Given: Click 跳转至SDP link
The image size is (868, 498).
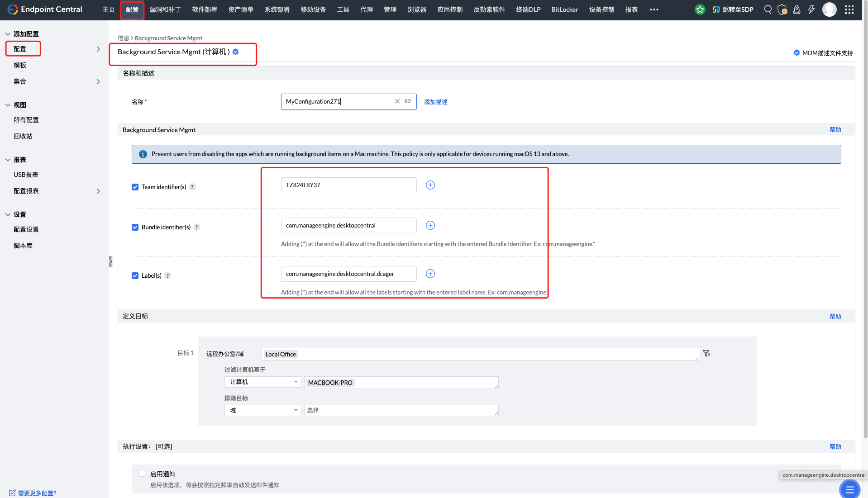Looking at the screenshot, I should tap(733, 9).
